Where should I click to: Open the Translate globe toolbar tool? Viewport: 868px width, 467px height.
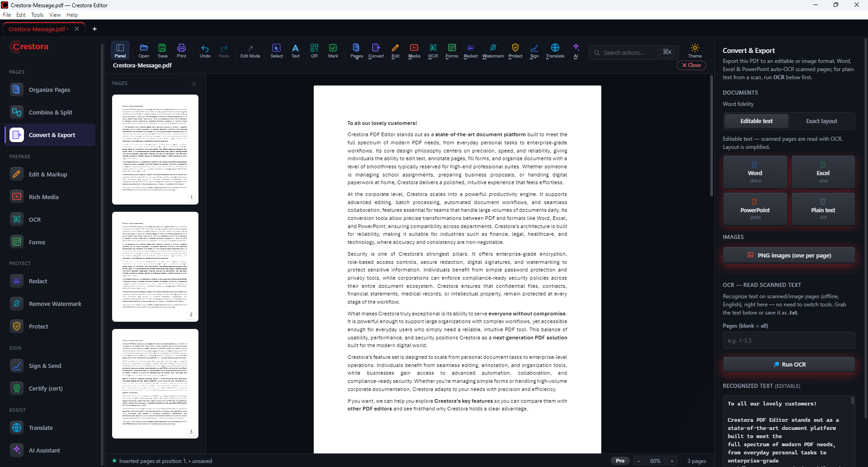[x=555, y=51]
